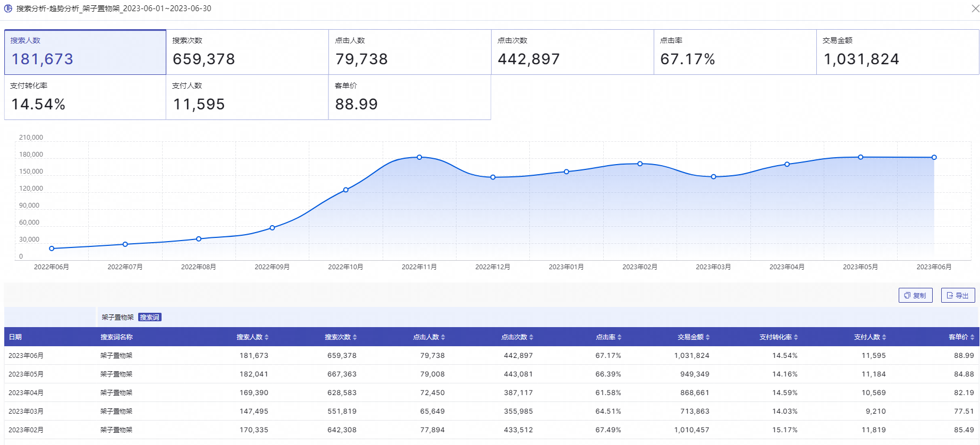Sort by 点击次数 column arrows
980x445 pixels.
pyautogui.click(x=531, y=337)
